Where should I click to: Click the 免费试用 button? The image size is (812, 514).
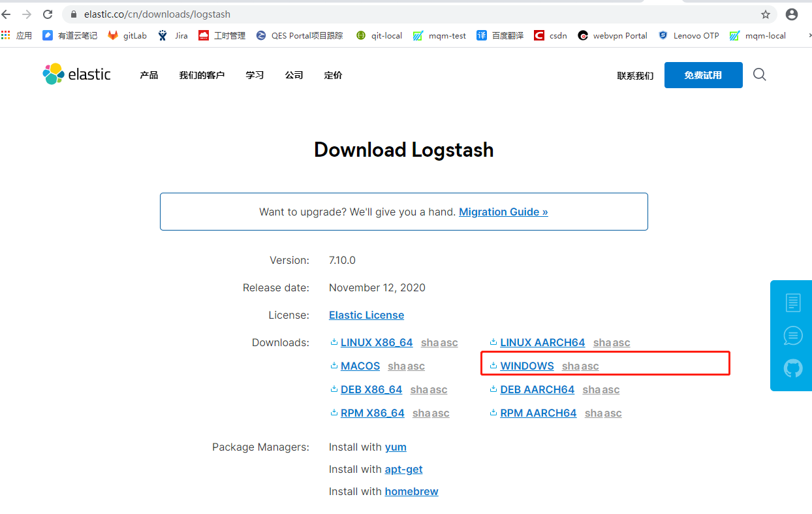tap(703, 74)
